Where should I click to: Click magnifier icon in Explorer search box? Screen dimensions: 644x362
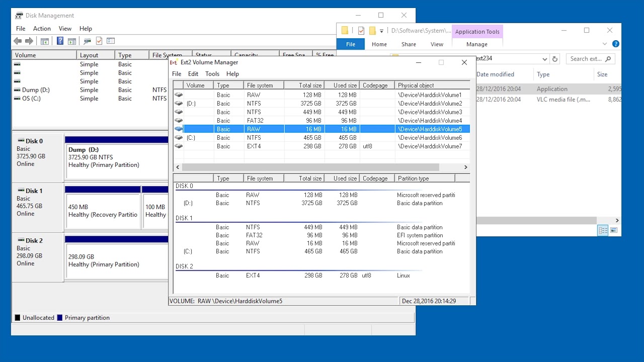(x=608, y=59)
